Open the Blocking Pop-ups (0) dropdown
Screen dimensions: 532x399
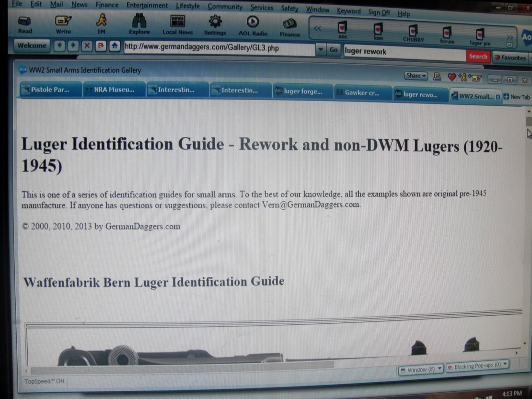(478, 365)
